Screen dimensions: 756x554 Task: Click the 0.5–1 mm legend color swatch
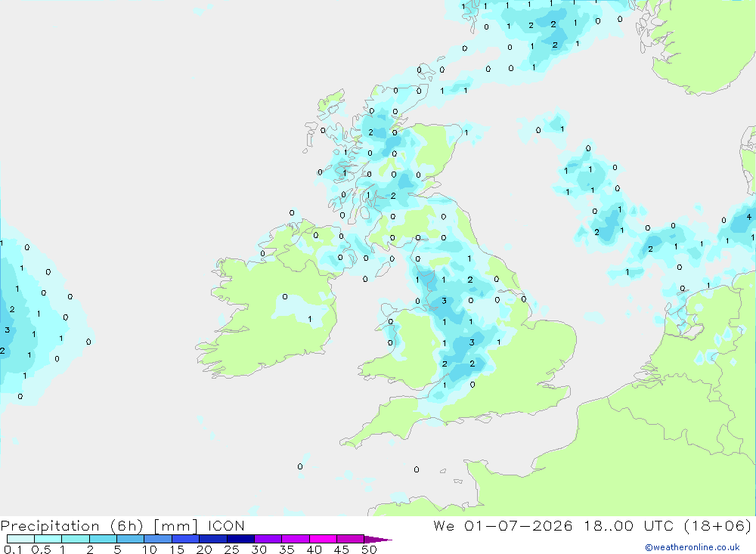click(x=48, y=539)
